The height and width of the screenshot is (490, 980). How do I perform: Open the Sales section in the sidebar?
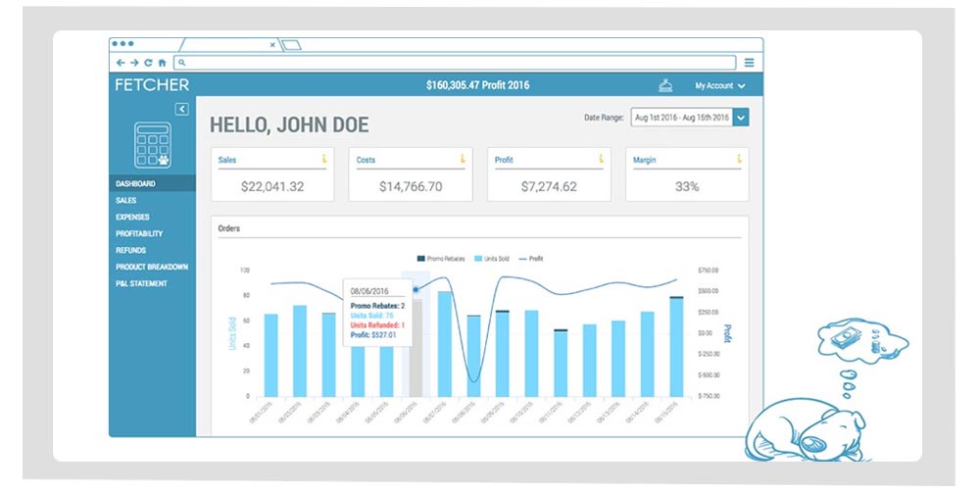pos(125,200)
